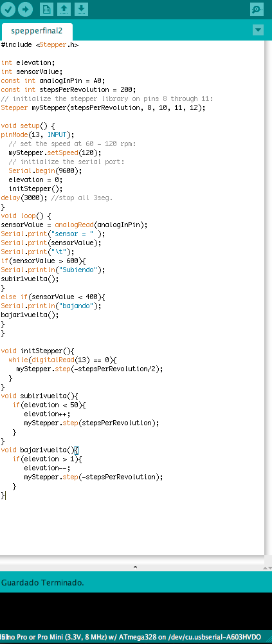Click 'sensorValue = analogRead(analogInPin);' line
Screen dimensions: 272x644
(74, 225)
